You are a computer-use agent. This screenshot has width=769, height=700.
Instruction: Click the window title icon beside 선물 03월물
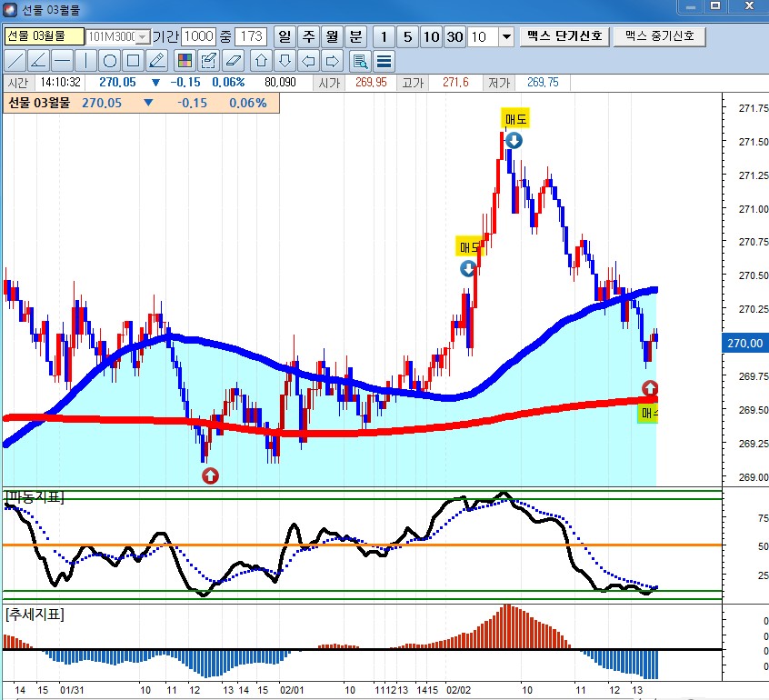coord(10,9)
